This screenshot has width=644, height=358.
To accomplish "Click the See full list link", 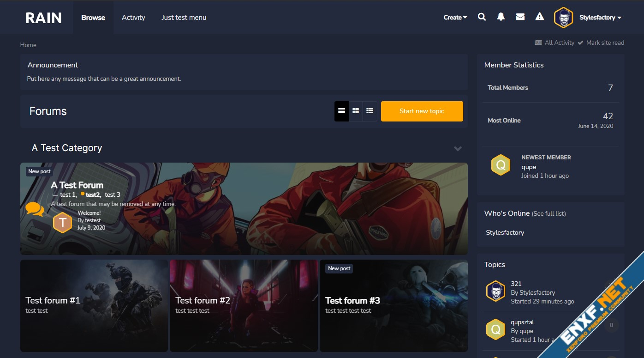I will pos(549,213).
